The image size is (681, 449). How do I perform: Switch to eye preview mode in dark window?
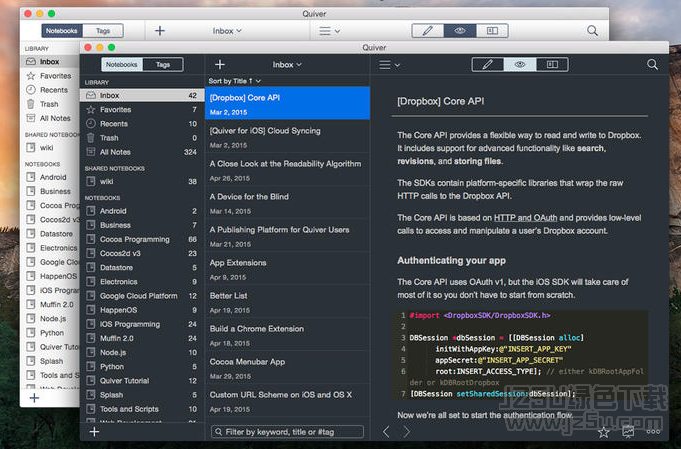pos(519,64)
